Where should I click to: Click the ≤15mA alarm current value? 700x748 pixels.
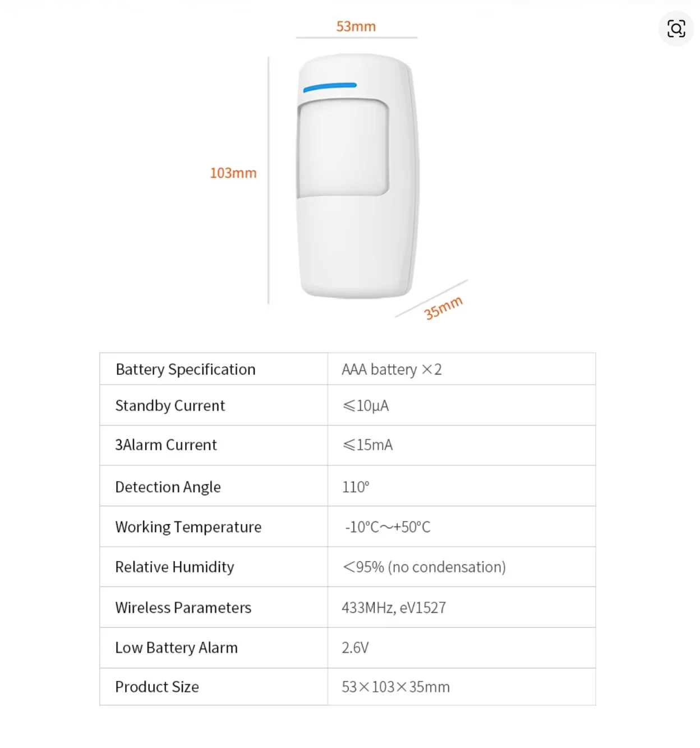coord(367,445)
